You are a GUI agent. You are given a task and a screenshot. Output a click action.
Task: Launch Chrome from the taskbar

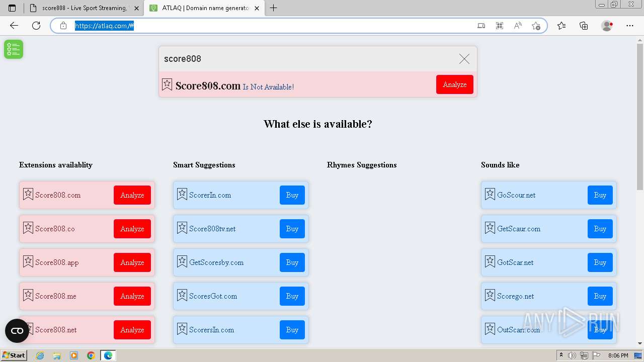coord(91,355)
